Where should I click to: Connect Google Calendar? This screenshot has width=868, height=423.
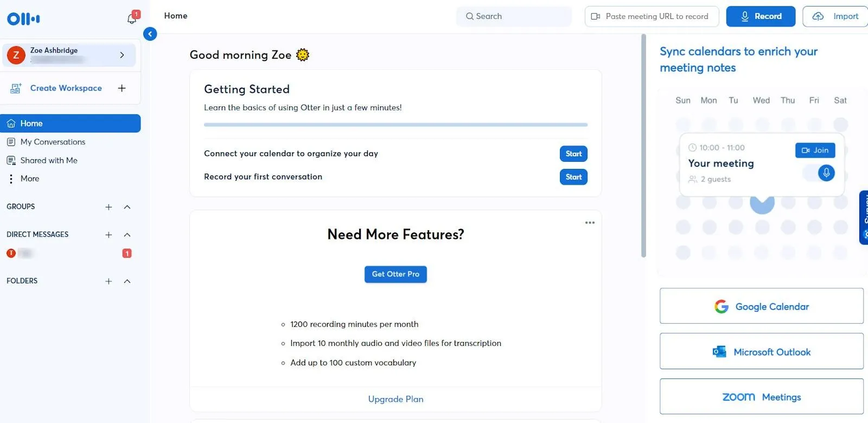click(761, 306)
